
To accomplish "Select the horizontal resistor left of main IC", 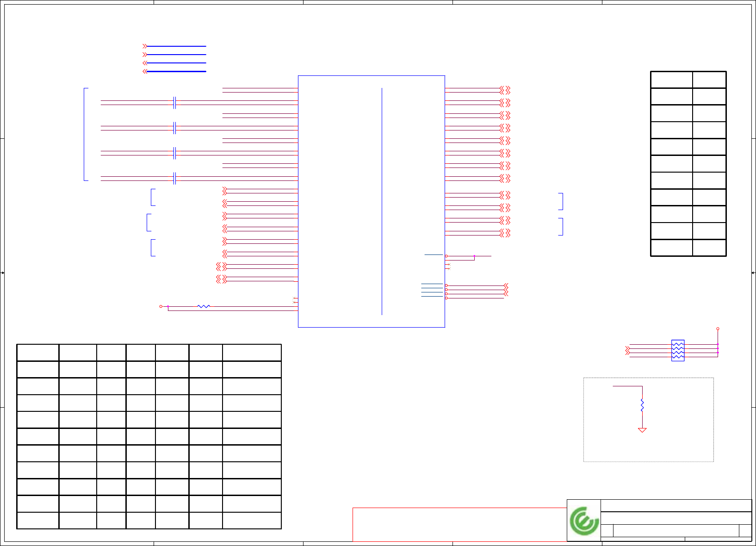I will (x=204, y=306).
